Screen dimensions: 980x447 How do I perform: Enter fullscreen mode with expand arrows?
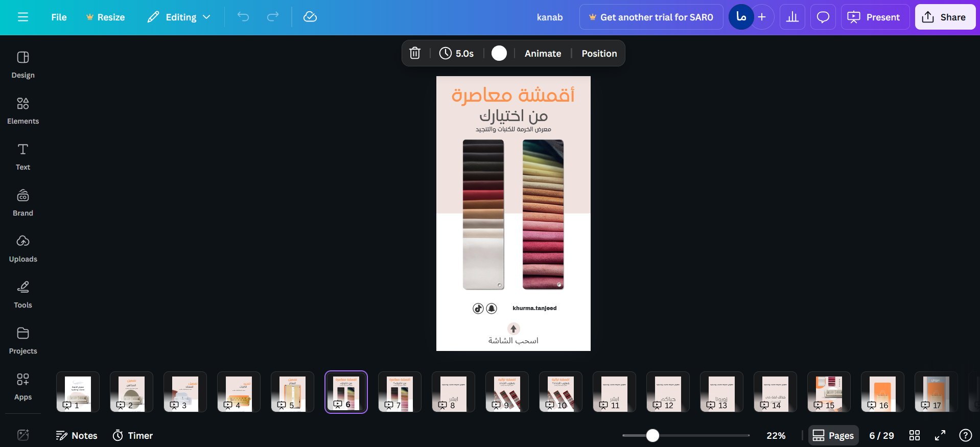pos(940,435)
